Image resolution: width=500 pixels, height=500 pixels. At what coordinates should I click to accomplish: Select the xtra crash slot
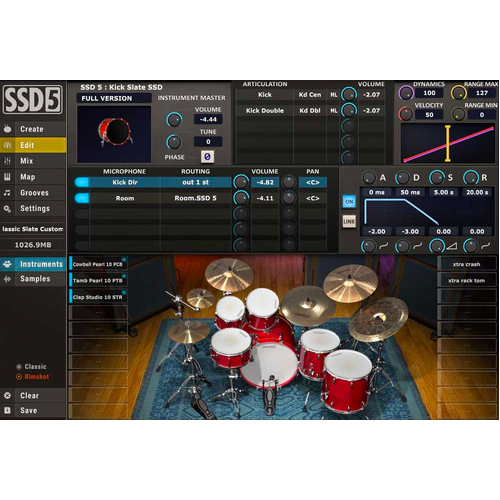tap(467, 264)
